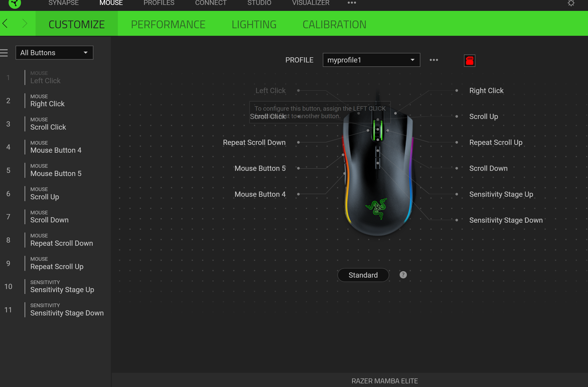The height and width of the screenshot is (387, 588).
Task: Open profile options via the ellipsis icon
Action: click(434, 60)
